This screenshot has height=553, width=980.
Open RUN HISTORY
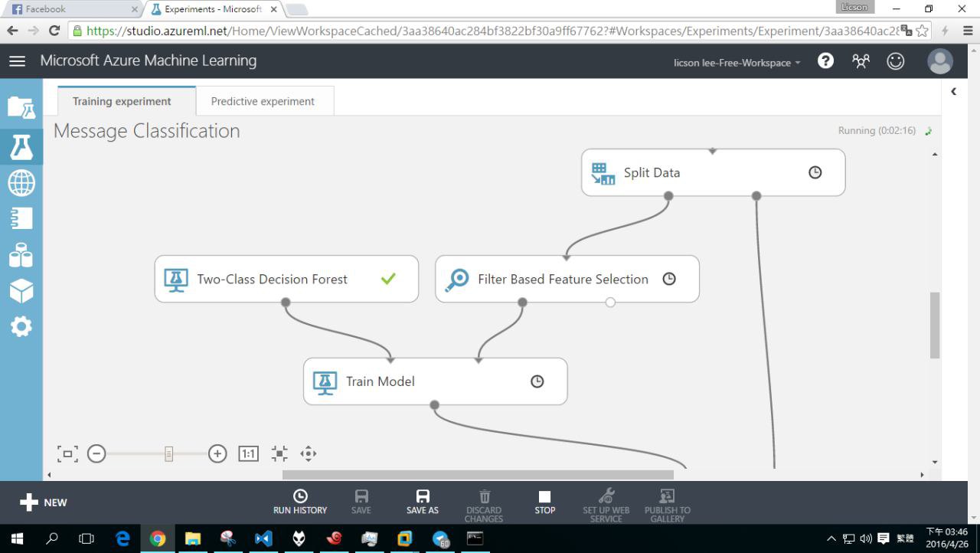pos(300,502)
